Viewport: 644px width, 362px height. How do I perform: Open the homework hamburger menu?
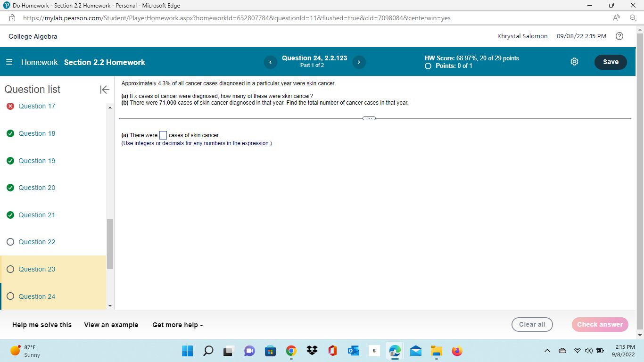[x=8, y=62]
